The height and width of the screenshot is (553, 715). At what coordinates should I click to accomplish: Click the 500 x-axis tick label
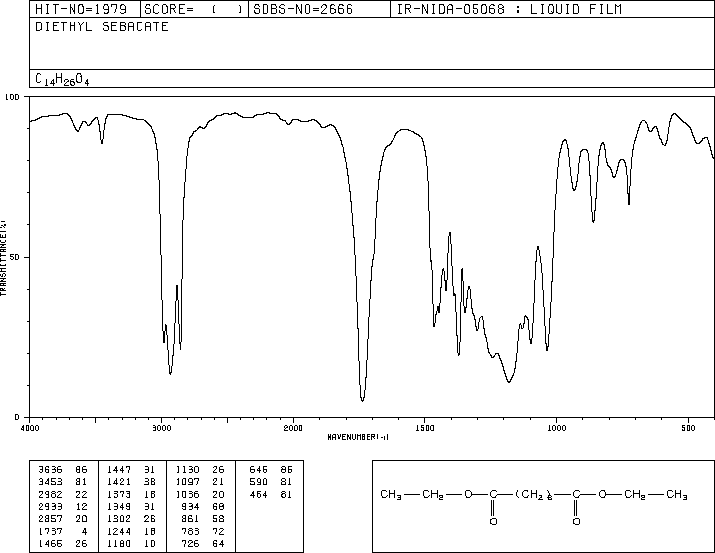click(x=688, y=428)
